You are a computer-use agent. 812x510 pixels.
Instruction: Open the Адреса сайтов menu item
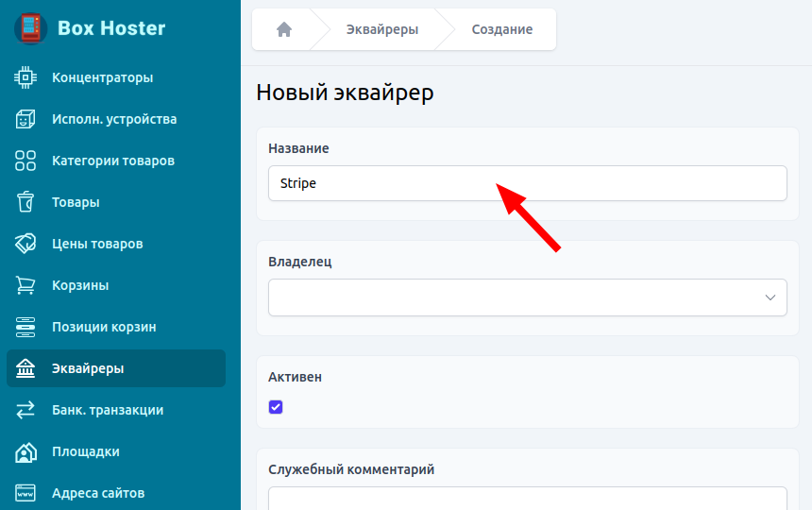[97, 493]
